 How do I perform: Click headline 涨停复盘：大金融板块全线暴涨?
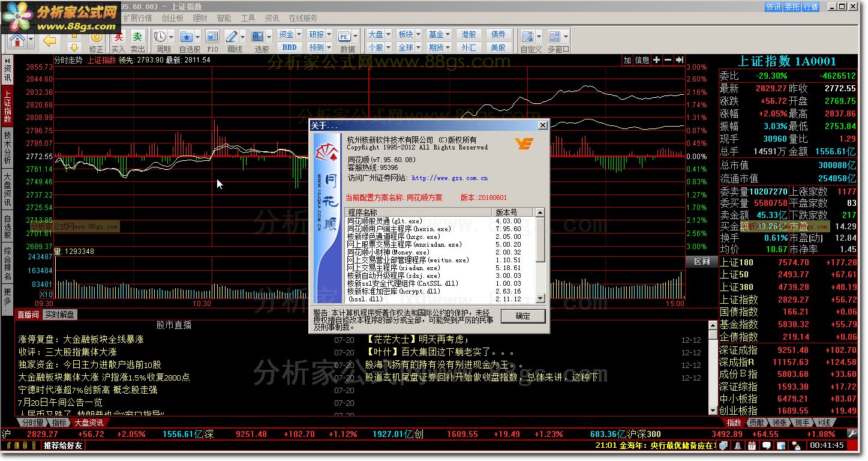coord(81,340)
